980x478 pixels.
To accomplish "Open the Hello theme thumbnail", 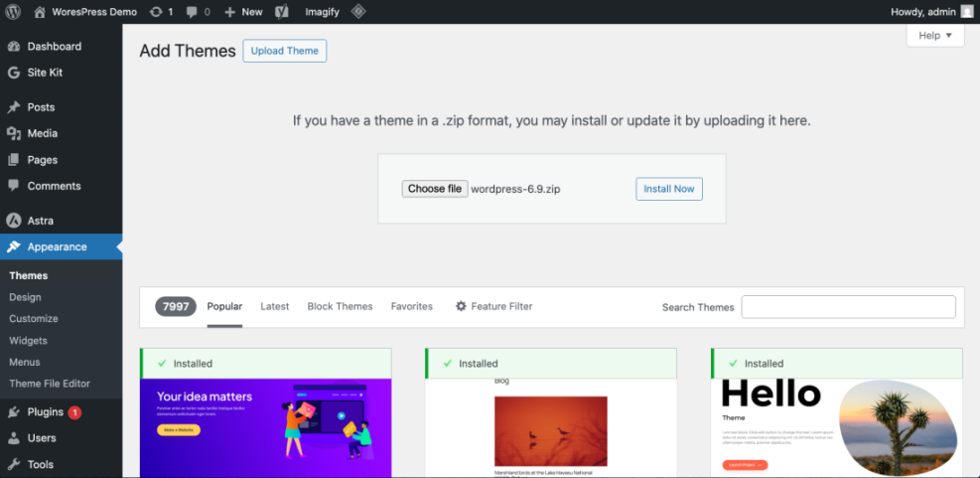I will pyautogui.click(x=836, y=428).
